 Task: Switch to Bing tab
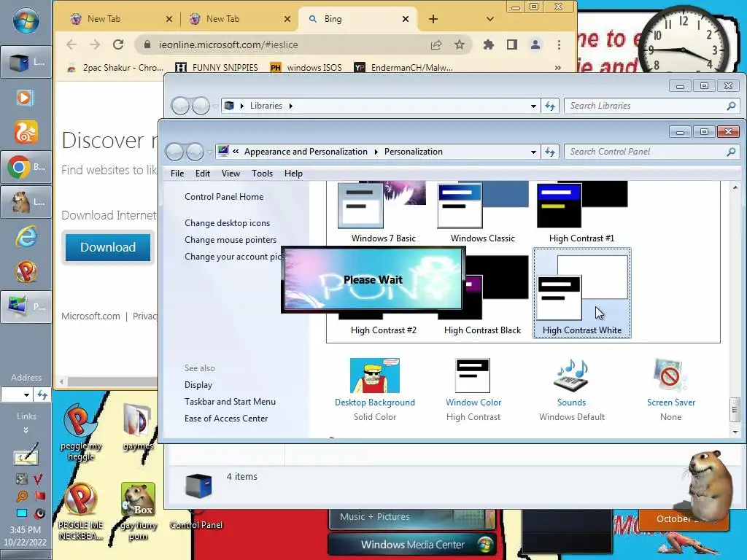tap(357, 19)
